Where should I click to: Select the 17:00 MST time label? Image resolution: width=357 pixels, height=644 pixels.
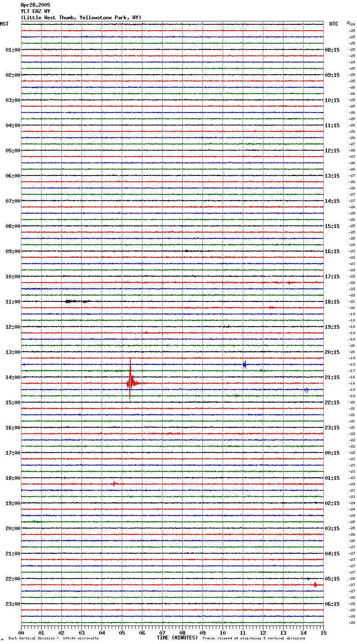13,453
